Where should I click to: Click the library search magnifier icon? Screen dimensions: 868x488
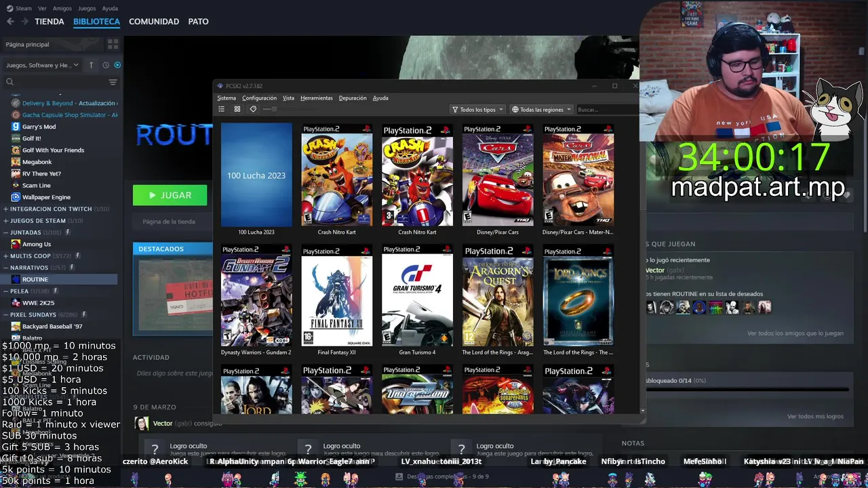click(x=9, y=82)
